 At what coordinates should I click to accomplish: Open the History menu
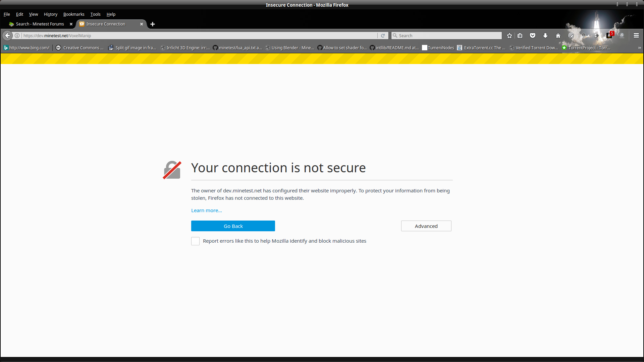pos(50,14)
